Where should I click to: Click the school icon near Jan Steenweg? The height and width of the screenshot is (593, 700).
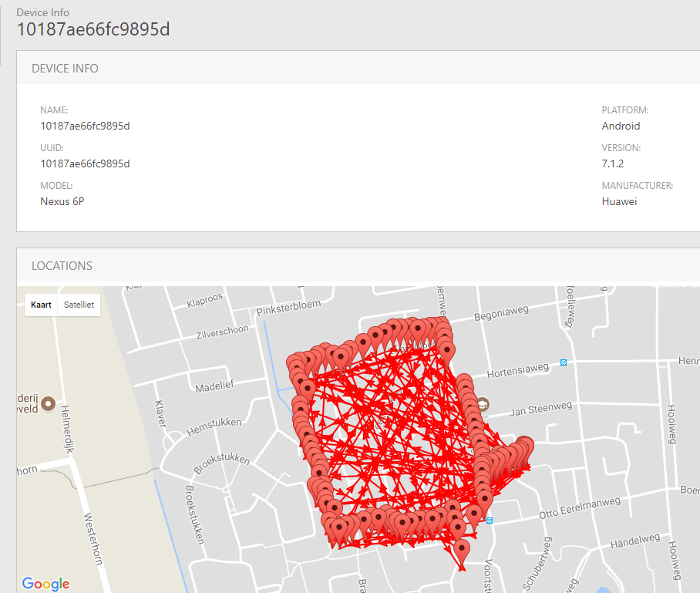click(x=483, y=405)
